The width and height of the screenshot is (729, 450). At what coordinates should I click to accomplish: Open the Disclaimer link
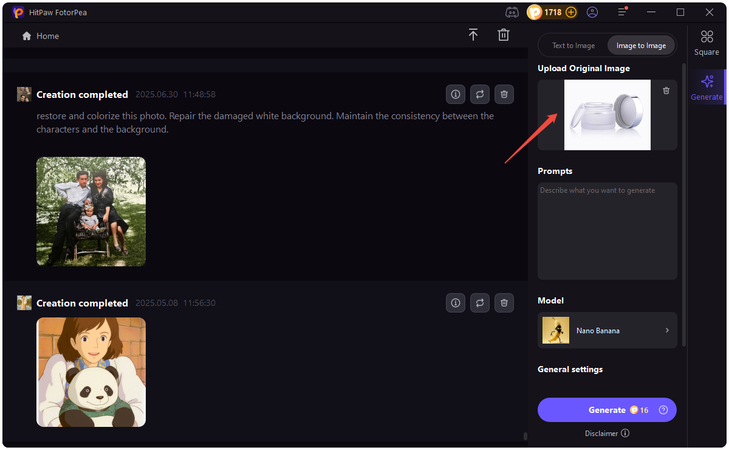pos(606,433)
